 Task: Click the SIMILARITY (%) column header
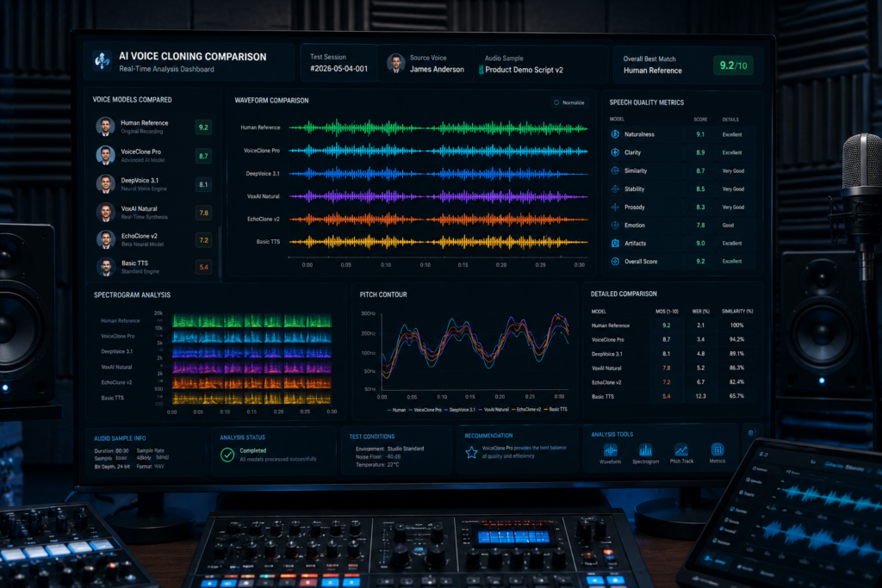click(x=737, y=312)
